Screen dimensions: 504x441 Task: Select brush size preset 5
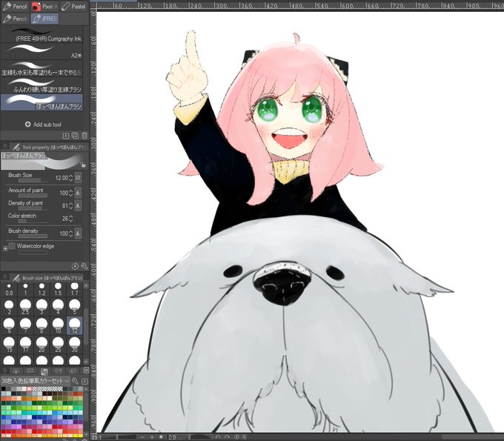click(75, 307)
